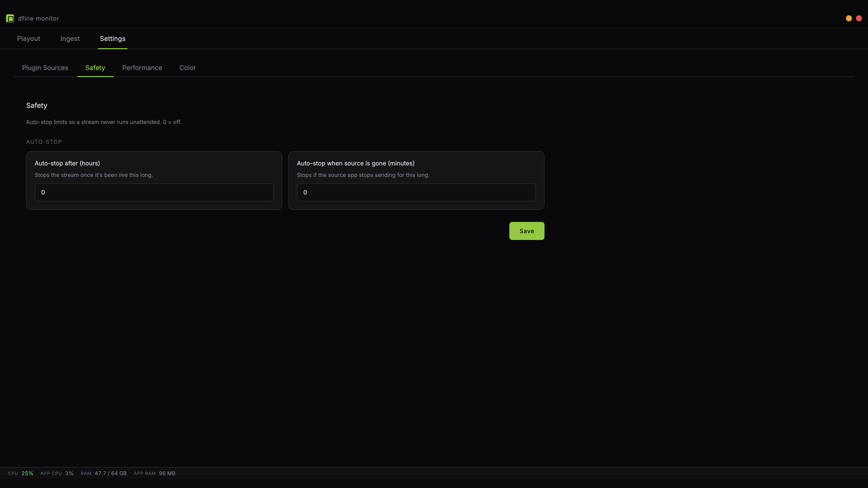Click the dfine monitor green app icon

[x=10, y=19]
